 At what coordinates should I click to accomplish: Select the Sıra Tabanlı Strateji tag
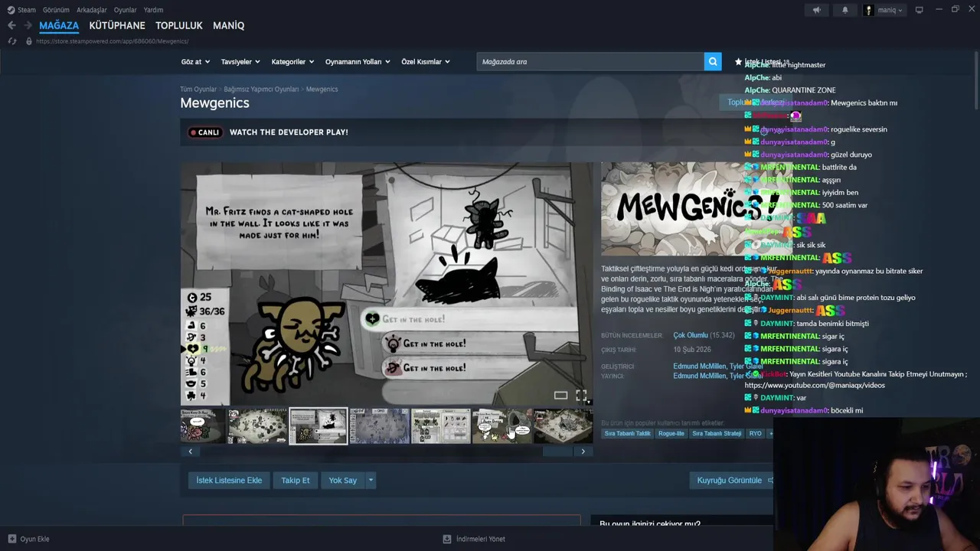(x=717, y=433)
